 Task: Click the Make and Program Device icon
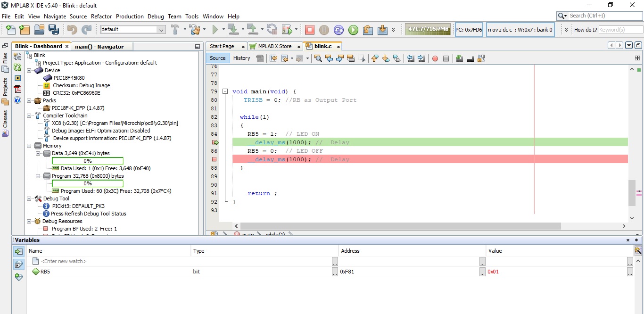232,30
